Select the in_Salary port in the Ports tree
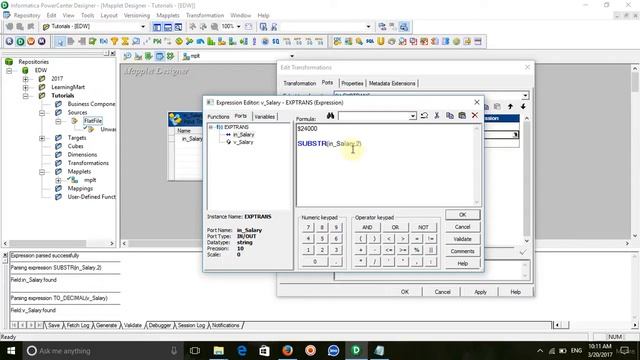This screenshot has height=360, width=640. click(244, 134)
